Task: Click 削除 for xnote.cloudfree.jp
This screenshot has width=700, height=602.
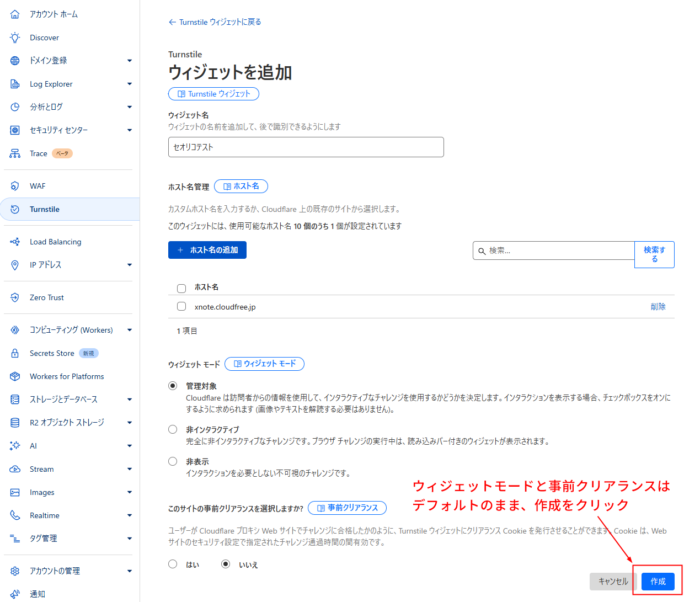Action: pyautogui.click(x=658, y=307)
